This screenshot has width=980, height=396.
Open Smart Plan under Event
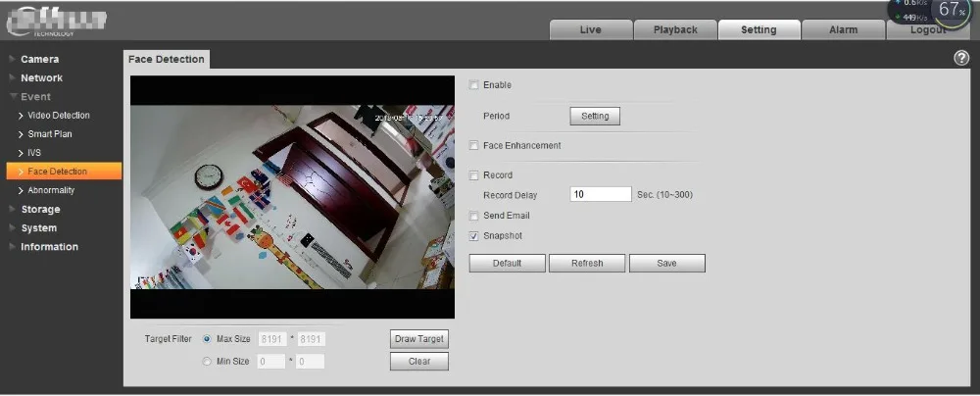tap(50, 134)
